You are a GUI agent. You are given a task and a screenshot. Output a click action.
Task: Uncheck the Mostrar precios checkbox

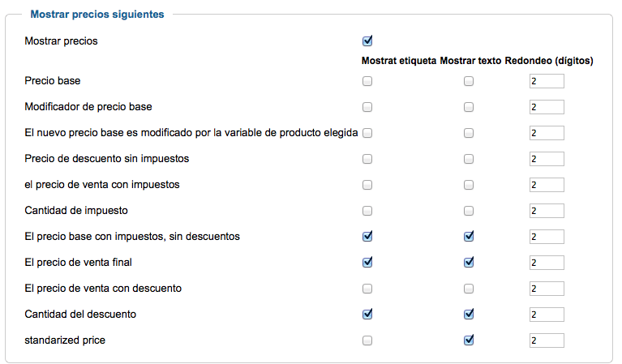[367, 41]
